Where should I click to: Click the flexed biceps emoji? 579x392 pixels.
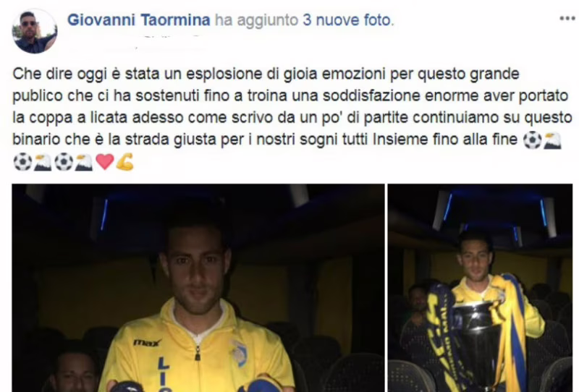click(x=124, y=162)
